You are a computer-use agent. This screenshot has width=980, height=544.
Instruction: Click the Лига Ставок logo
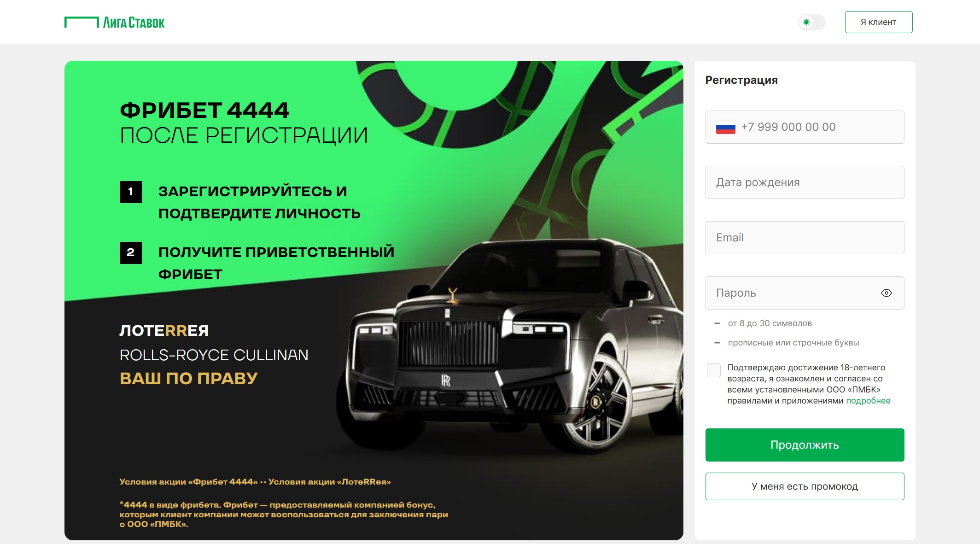tap(114, 22)
